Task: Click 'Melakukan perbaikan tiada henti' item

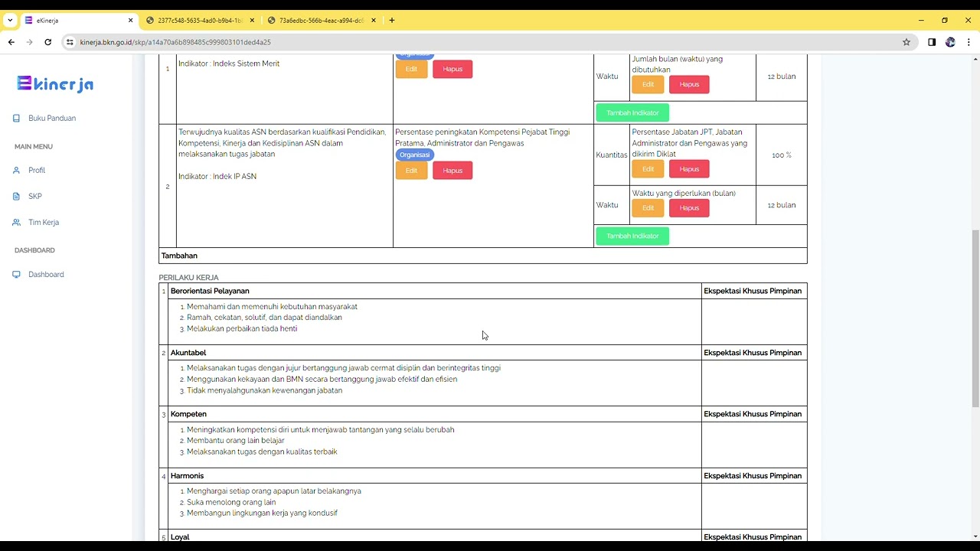Action: (242, 329)
